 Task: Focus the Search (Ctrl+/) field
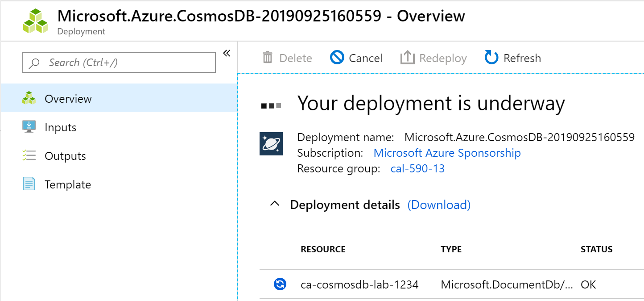pyautogui.click(x=125, y=63)
